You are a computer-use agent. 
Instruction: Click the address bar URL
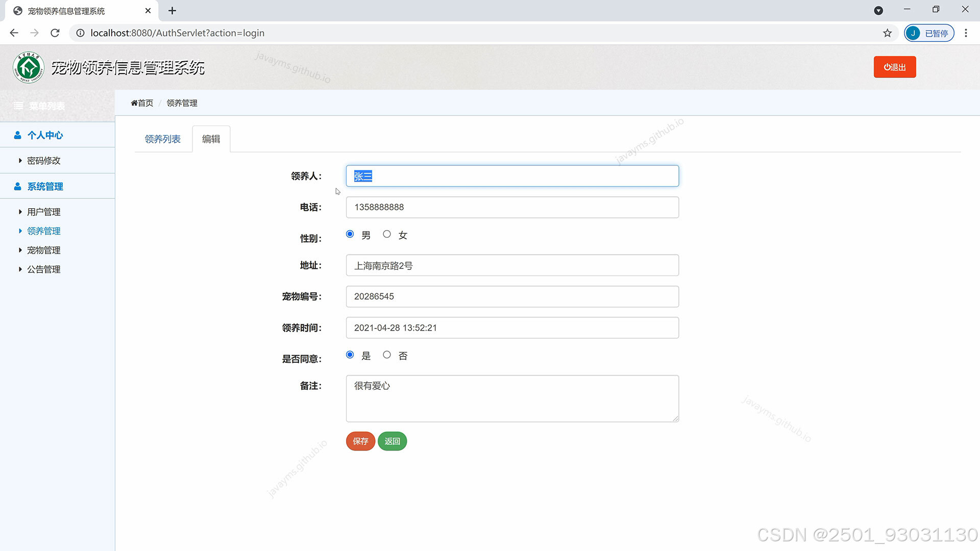(177, 33)
